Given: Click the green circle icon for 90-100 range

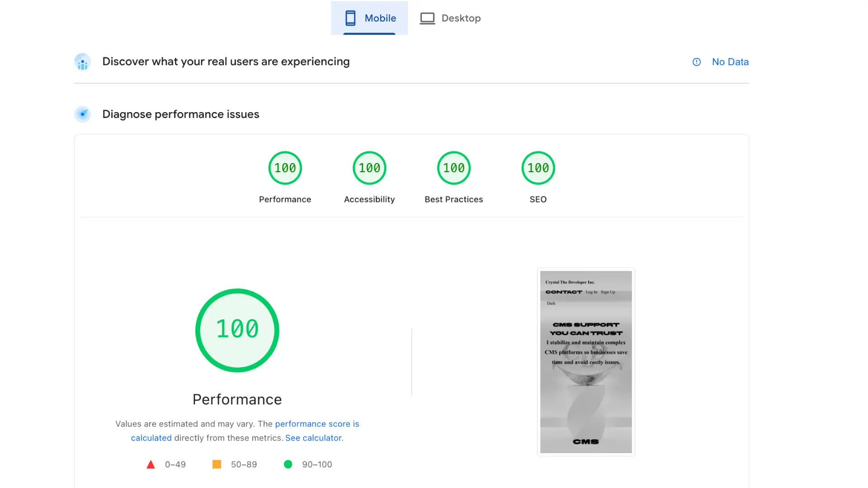Looking at the screenshot, I should 288,464.
